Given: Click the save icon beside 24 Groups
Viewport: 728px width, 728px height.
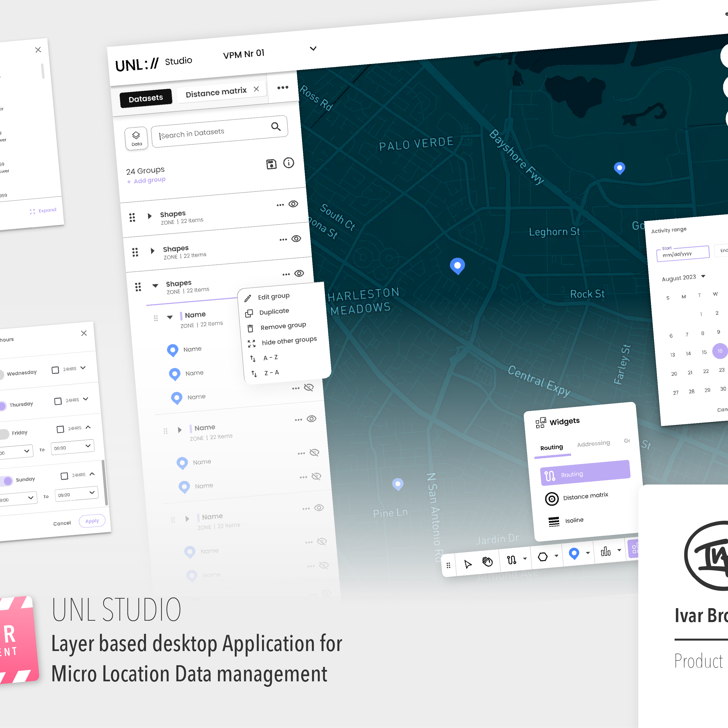Looking at the screenshot, I should (x=271, y=164).
